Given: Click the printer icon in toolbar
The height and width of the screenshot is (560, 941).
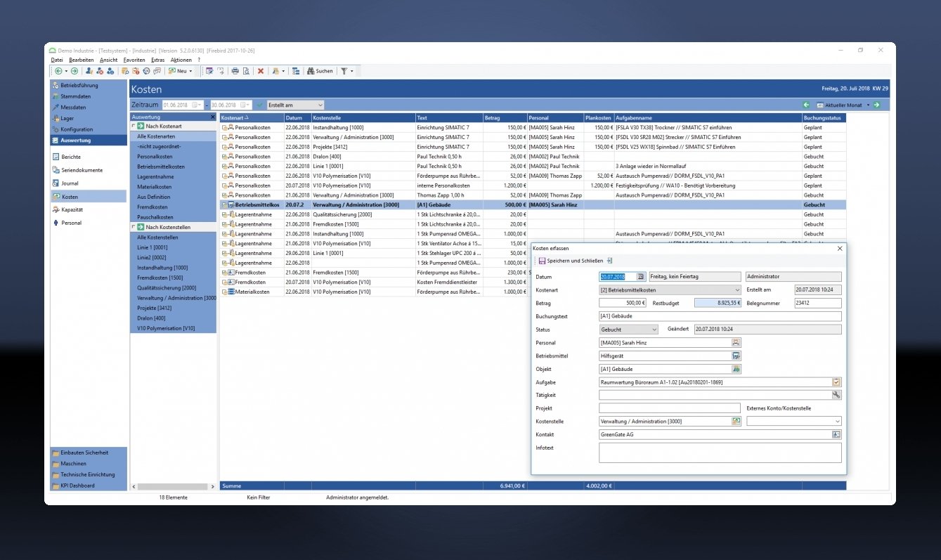Looking at the screenshot, I should (x=235, y=71).
